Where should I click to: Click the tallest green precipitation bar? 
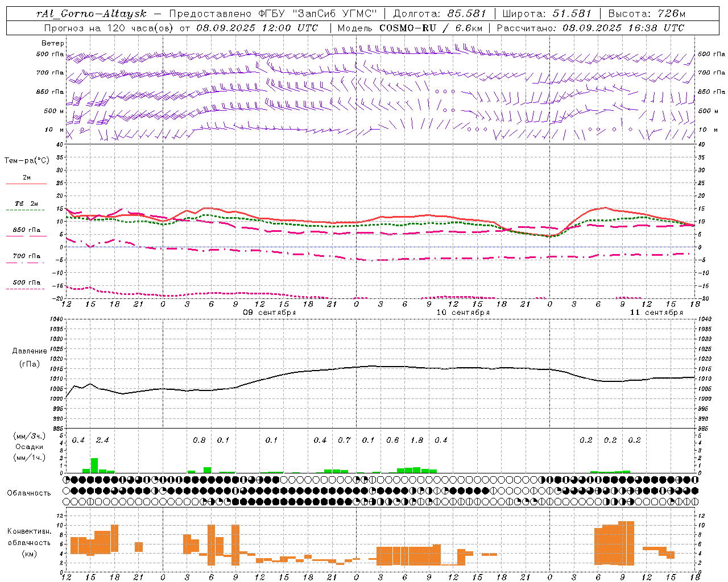tap(94, 465)
